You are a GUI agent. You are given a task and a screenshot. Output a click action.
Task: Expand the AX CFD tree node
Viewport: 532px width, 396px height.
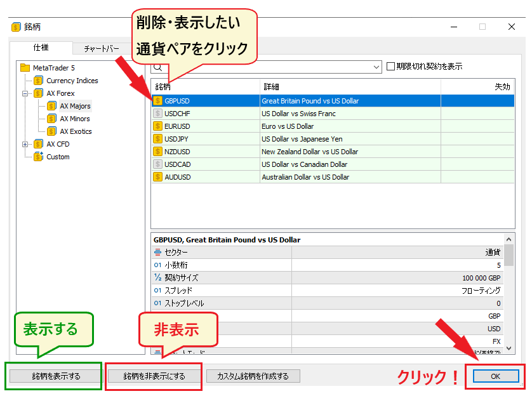(25, 144)
